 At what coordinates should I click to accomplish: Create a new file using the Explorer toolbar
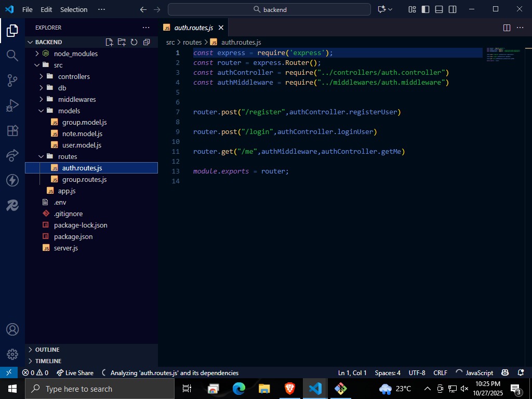[109, 42]
